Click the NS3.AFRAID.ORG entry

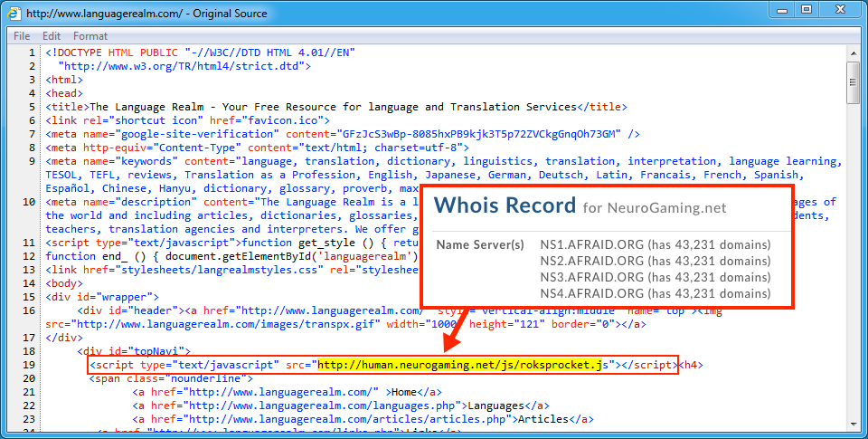pyautogui.click(x=656, y=277)
